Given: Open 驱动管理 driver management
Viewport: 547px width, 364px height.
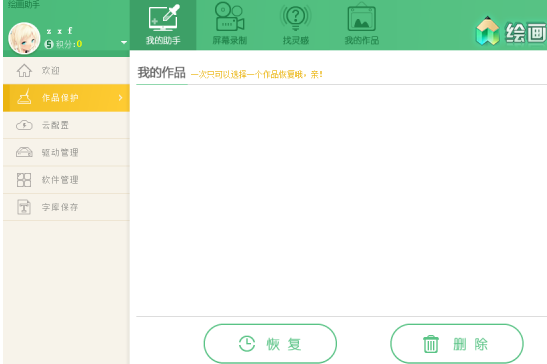Looking at the screenshot, I should 66,152.
